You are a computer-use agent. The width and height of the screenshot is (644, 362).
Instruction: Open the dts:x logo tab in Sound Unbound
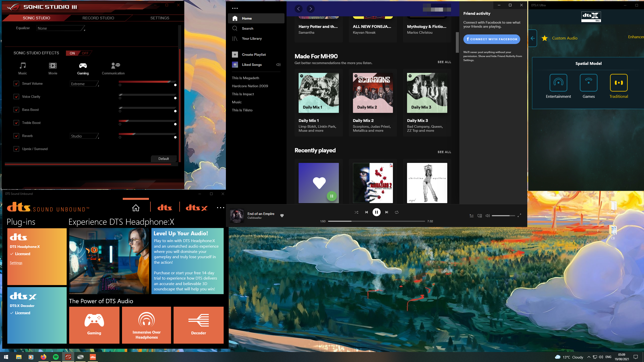coord(196,208)
